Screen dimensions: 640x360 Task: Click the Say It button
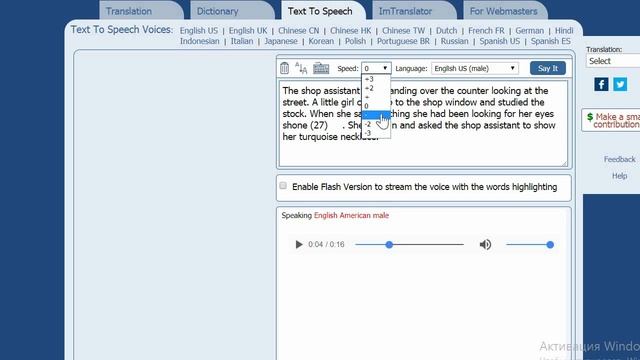click(548, 68)
